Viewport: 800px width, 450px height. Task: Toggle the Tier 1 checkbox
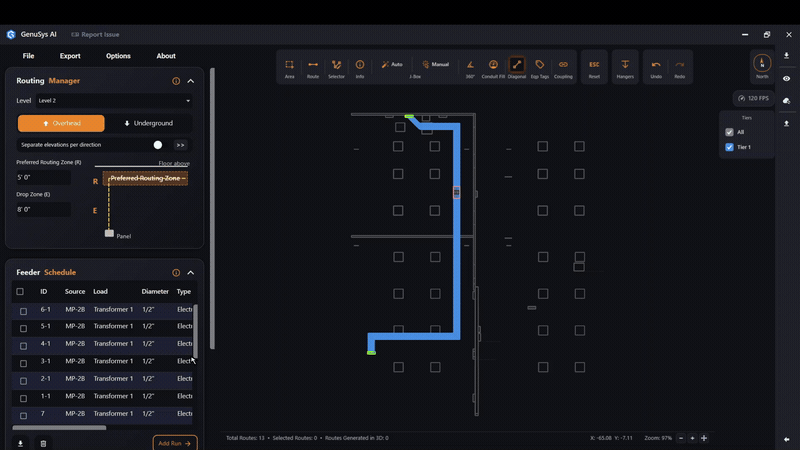coord(729,147)
